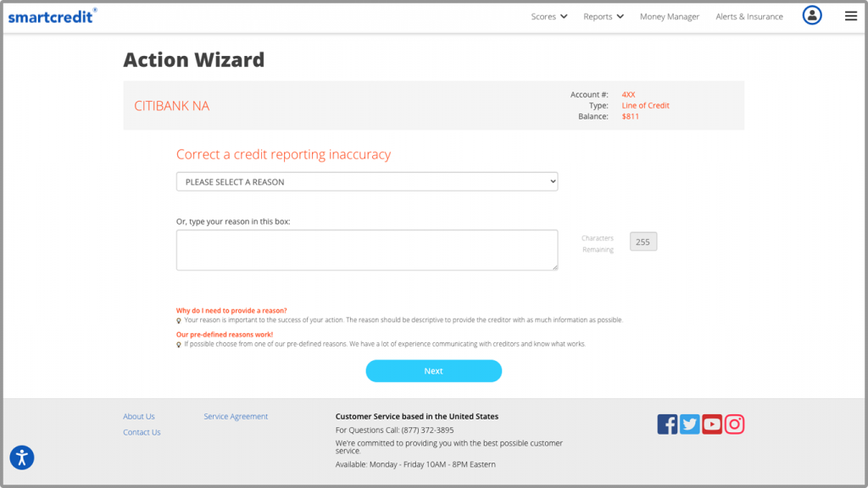Open the Instagram social icon
The height and width of the screenshot is (488, 868).
[734, 424]
